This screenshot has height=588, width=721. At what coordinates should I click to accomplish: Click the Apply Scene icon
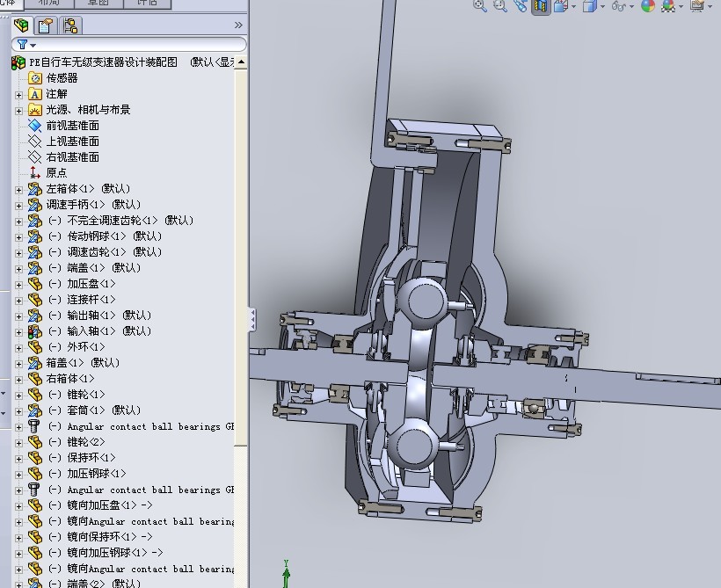[668, 5]
